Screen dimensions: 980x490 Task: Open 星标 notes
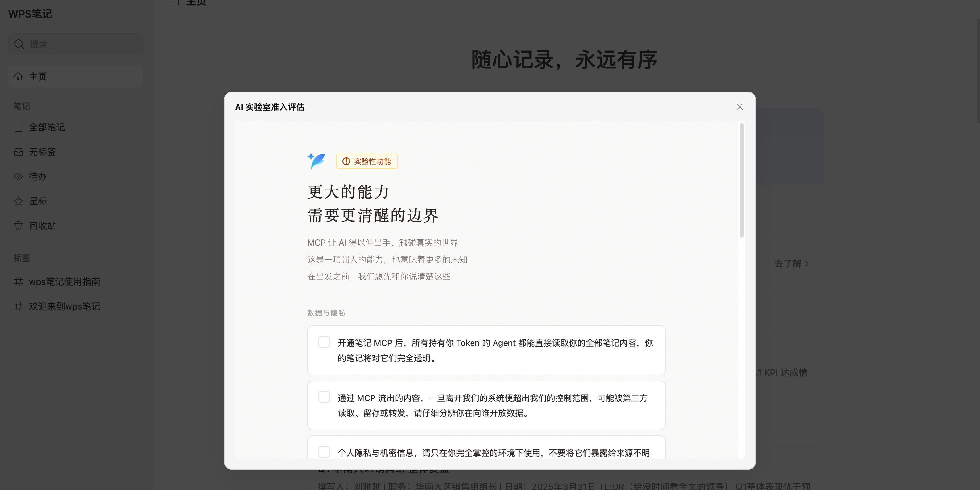[x=75, y=201]
